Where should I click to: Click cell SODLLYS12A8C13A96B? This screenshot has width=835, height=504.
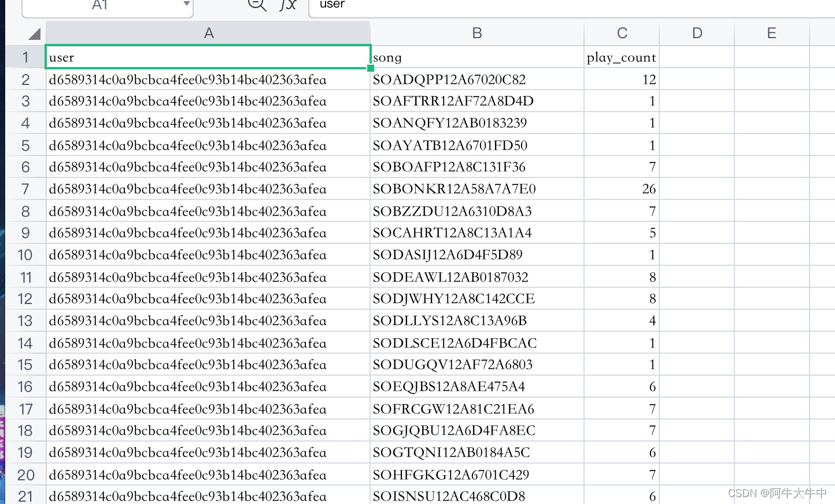tap(477, 321)
